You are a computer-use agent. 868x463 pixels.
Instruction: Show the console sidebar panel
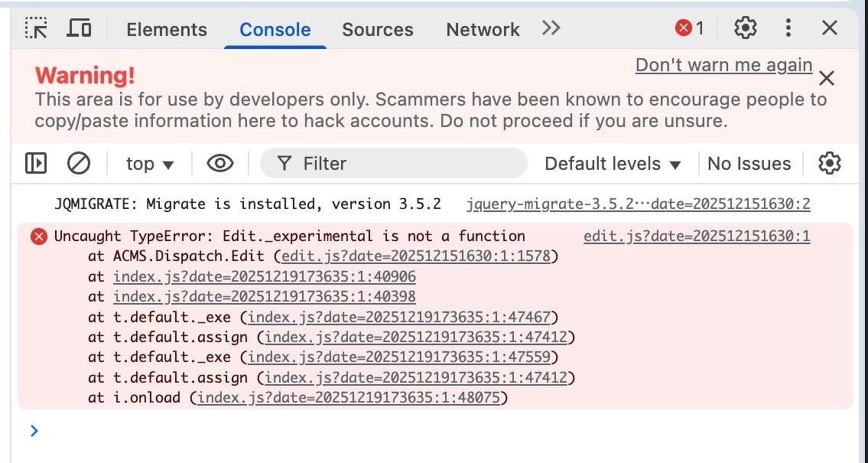36,163
